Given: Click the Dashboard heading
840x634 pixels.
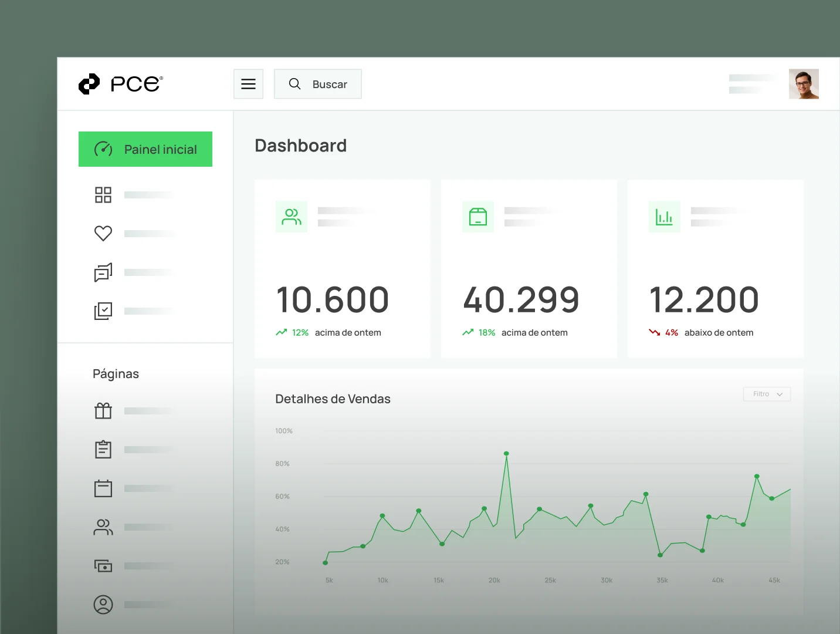Looking at the screenshot, I should (300, 146).
